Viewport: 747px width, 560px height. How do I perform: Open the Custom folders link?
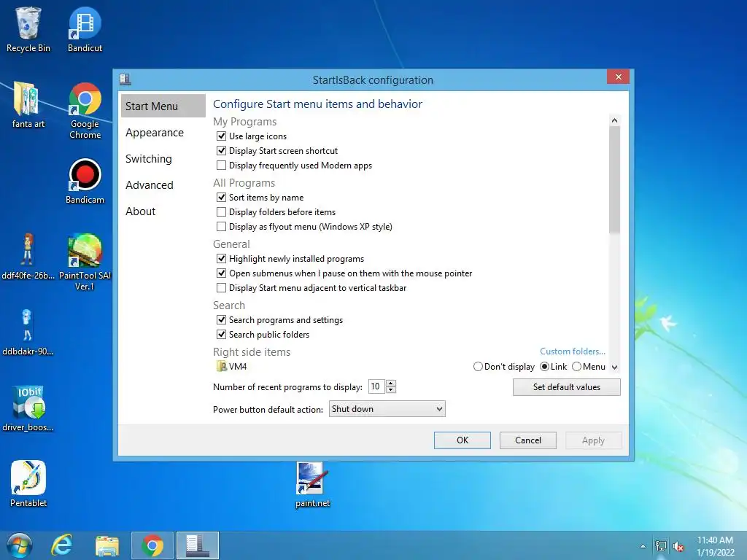[573, 351]
